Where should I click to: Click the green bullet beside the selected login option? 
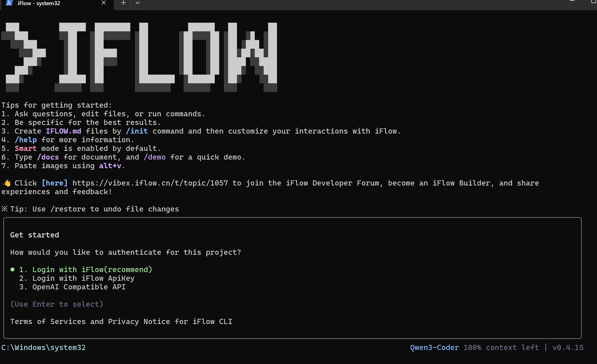point(13,269)
